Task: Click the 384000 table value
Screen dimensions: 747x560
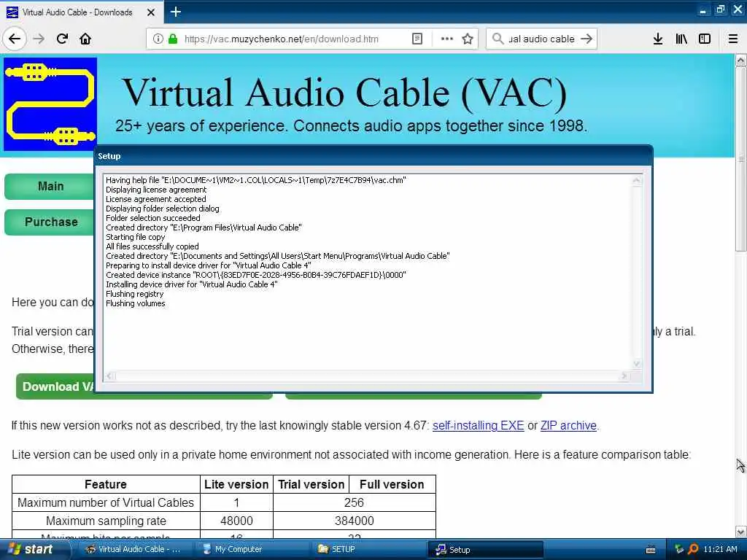Action: 354,521
